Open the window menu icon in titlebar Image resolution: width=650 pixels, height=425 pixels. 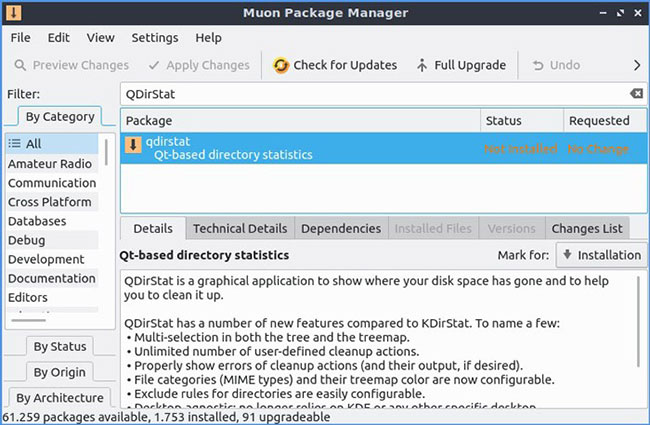(13, 13)
